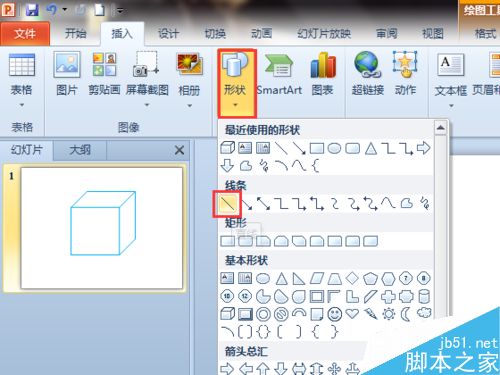Viewport: 500px width, 375px height.
Task: Open the 视图 ribbon tab
Action: [433, 33]
